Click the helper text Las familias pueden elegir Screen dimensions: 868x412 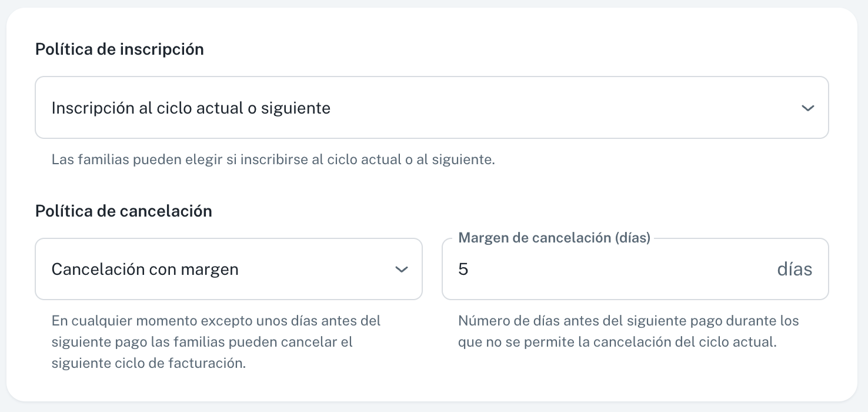pos(273,160)
